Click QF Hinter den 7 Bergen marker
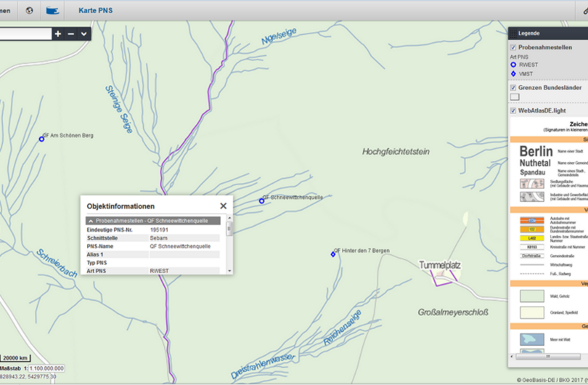588x385 pixels. coord(333,254)
